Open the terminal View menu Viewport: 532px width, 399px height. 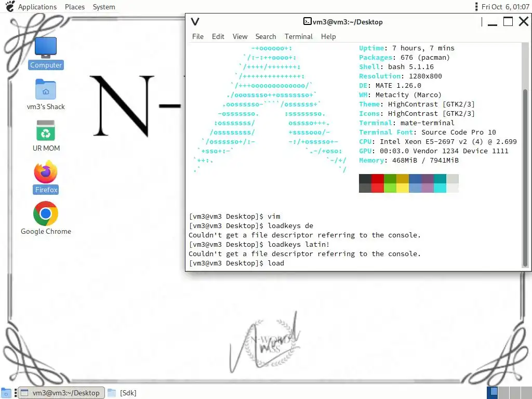[240, 36]
